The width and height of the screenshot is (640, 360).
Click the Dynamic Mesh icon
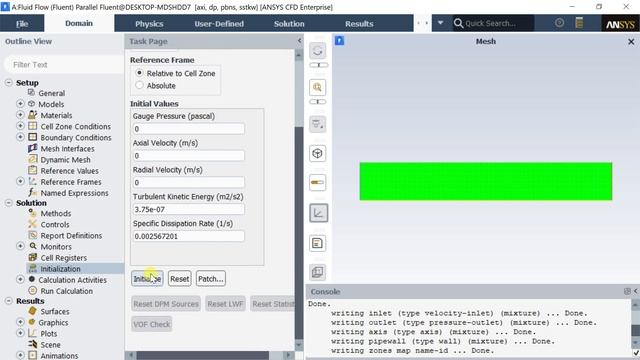click(x=33, y=159)
